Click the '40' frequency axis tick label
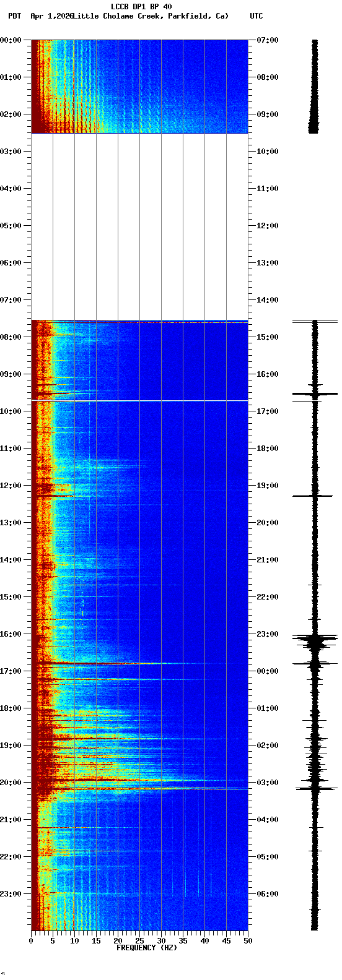Viewport: 342px width, 980px height. click(x=204, y=941)
